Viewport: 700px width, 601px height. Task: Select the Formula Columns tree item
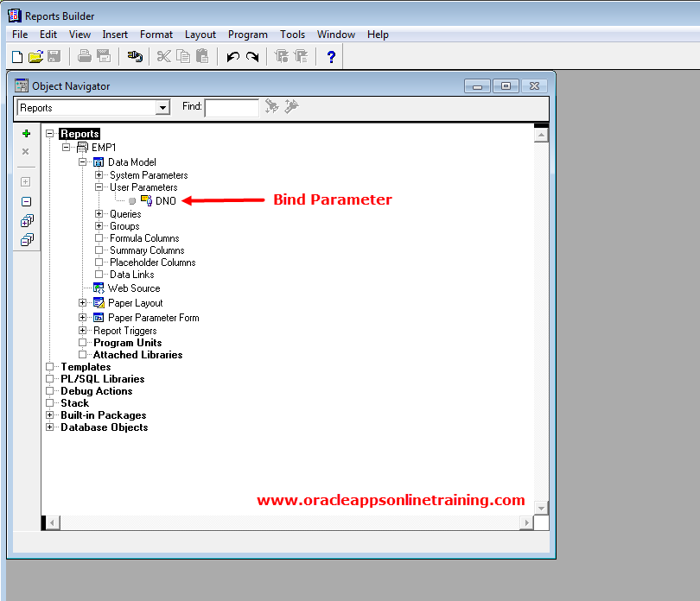tap(144, 238)
